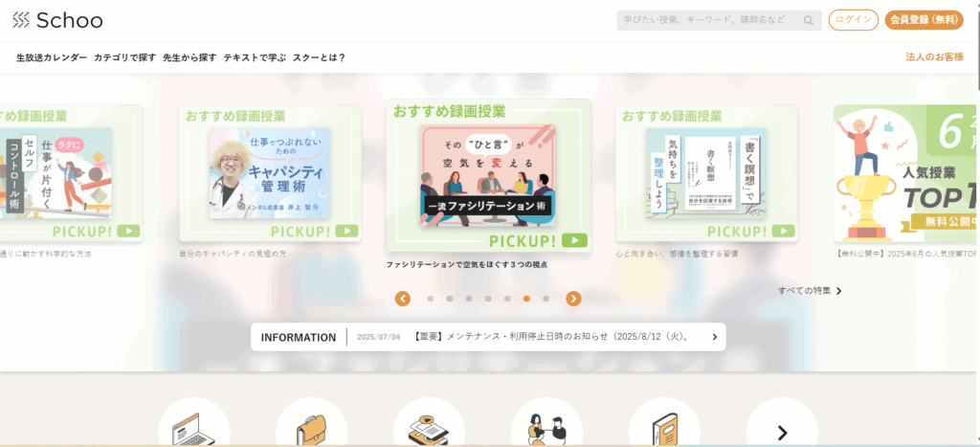Select the first carousel pagination dot
The image size is (980, 447).
click(x=430, y=299)
